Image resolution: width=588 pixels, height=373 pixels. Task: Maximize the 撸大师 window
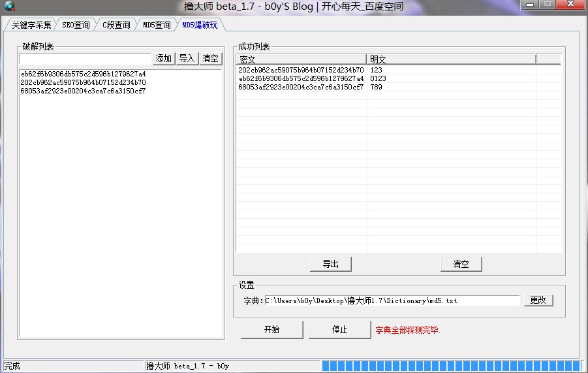click(x=548, y=5)
